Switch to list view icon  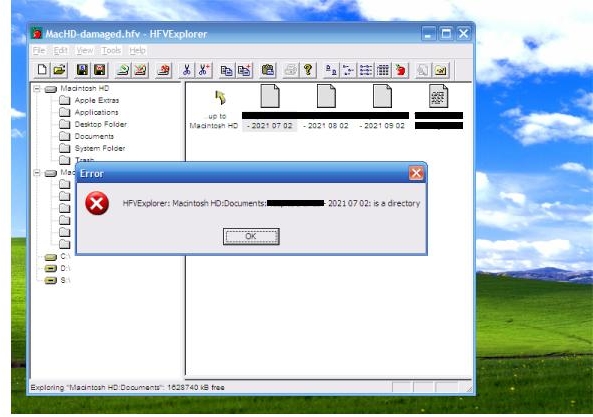click(366, 70)
